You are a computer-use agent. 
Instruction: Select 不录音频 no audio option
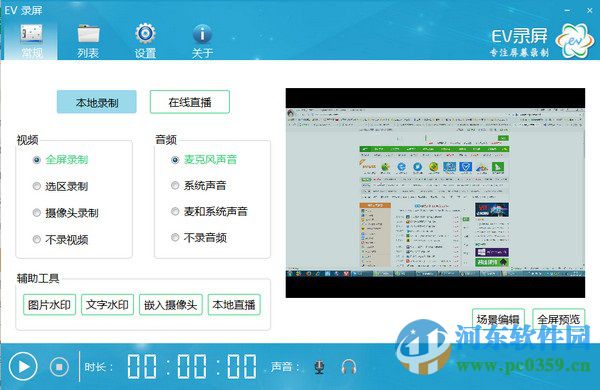point(199,238)
